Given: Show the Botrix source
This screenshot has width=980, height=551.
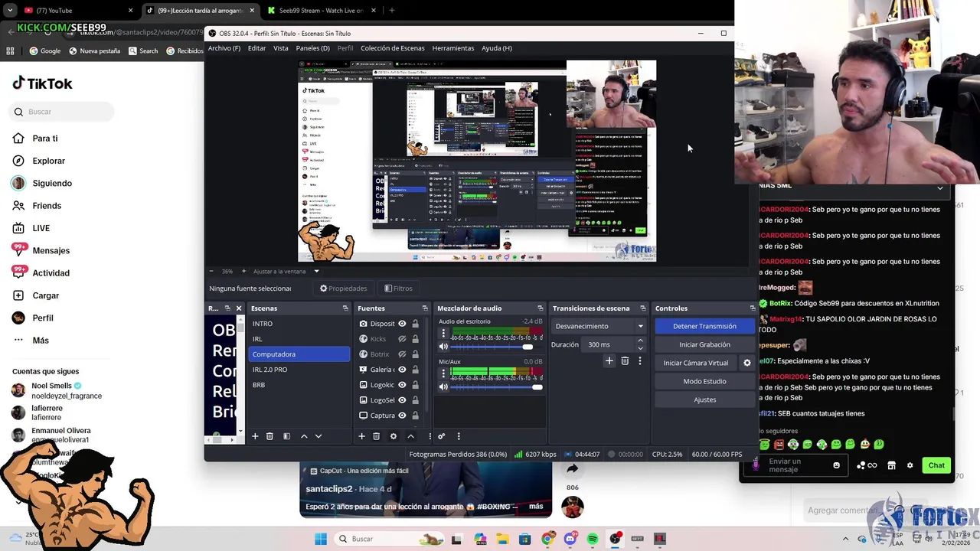Looking at the screenshot, I should (402, 354).
